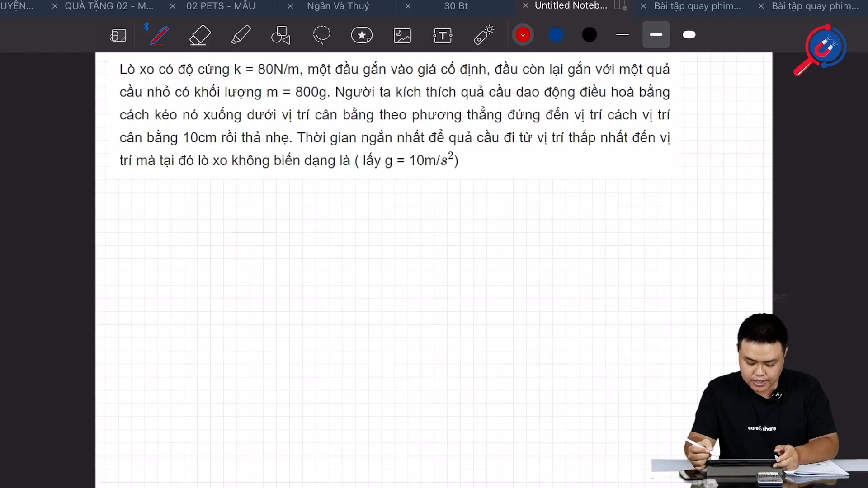Select the thickest stroke width
The width and height of the screenshot is (868, 488).
coord(689,35)
